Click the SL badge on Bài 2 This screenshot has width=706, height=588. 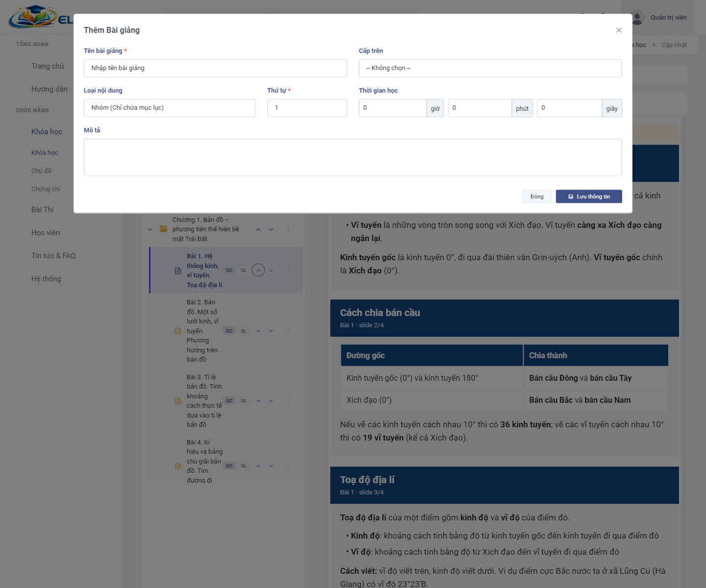coord(244,331)
